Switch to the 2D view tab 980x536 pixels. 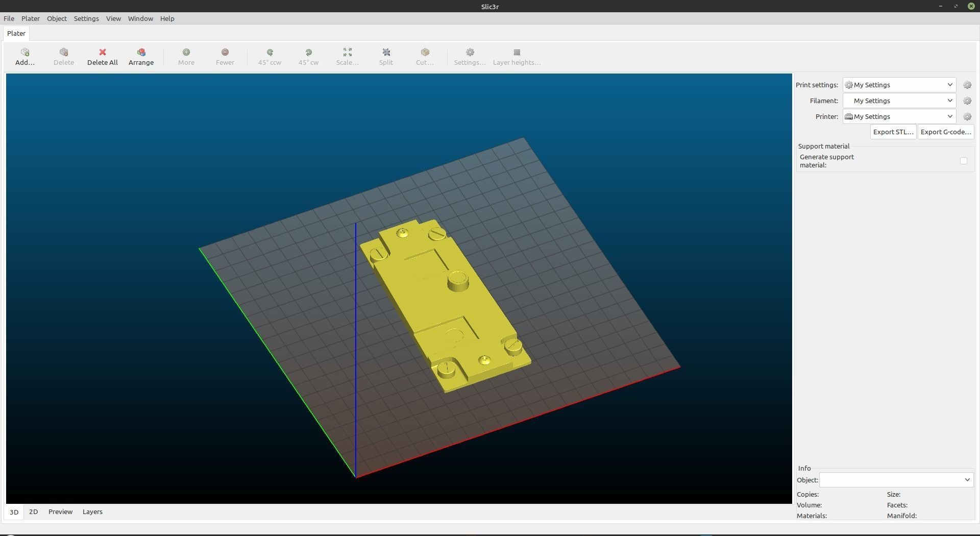[33, 512]
